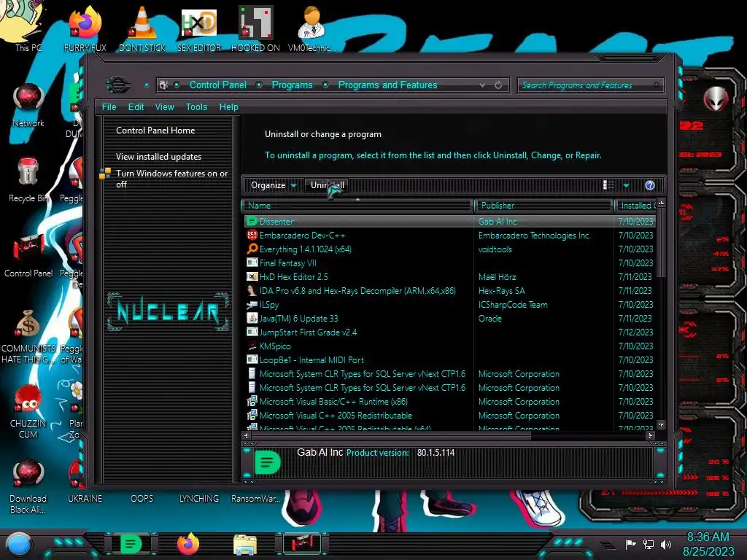The image size is (747, 560).
Task: Click the Java 6 Update 33 icon
Action: [252, 318]
